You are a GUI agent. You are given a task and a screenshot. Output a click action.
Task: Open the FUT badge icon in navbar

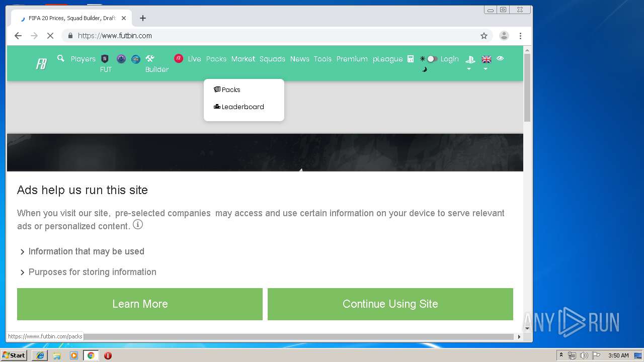coord(105,59)
